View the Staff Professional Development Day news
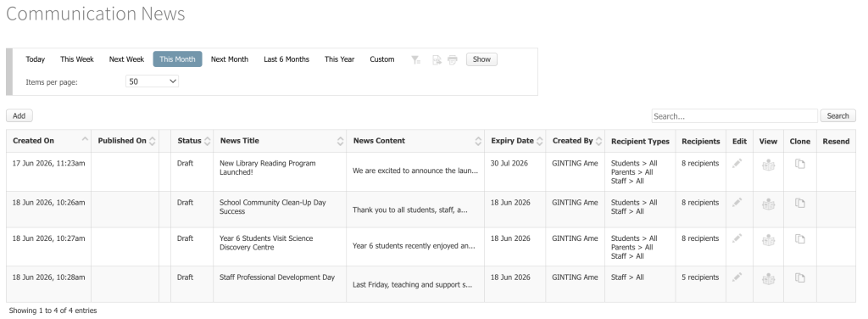This screenshot has width=868, height=319. pos(768,278)
